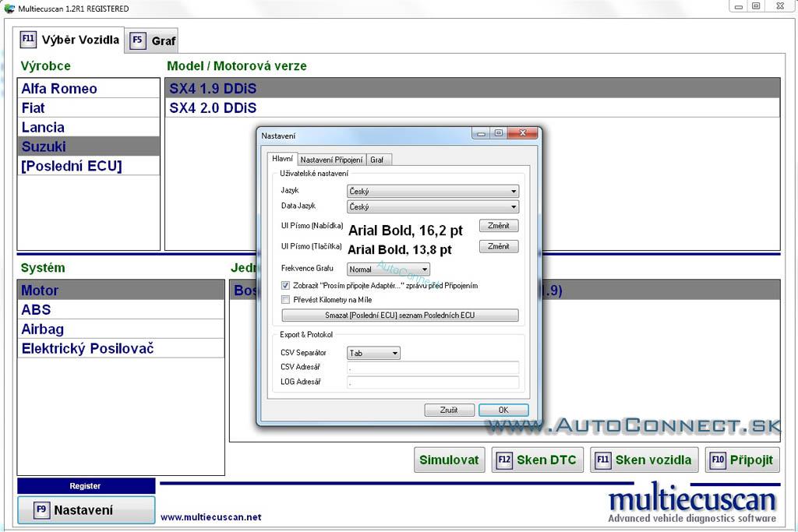This screenshot has width=798, height=532.
Task: Confirm settings with OK button
Action: click(x=503, y=410)
